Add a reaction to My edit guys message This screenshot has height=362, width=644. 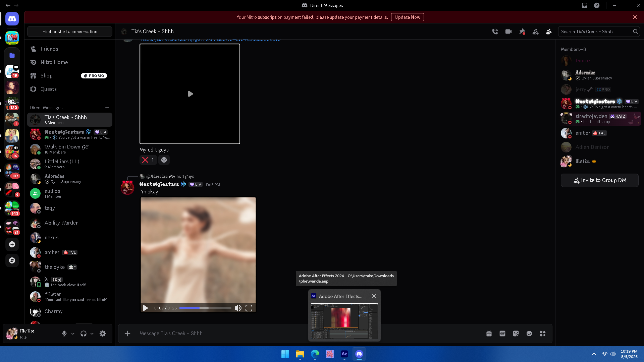click(164, 160)
